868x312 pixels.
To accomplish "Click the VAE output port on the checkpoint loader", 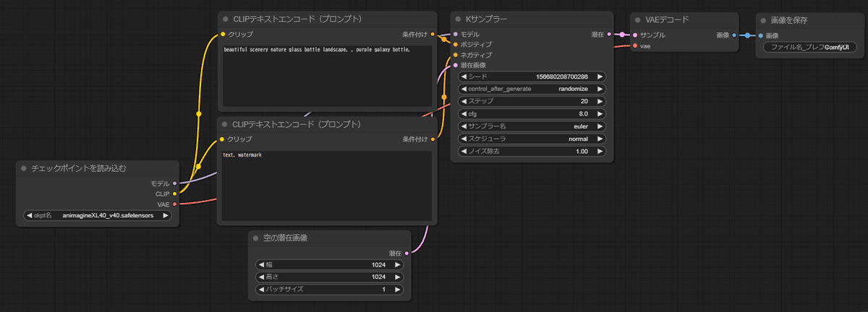I will (175, 204).
